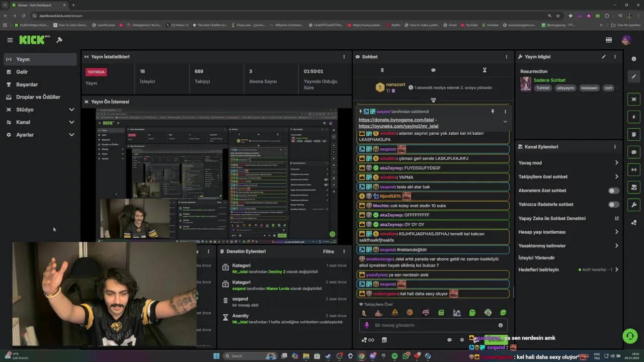Open the Yasaklanmış kelimeler arrow
Viewport: 644px width, 362px height.
tap(616, 246)
